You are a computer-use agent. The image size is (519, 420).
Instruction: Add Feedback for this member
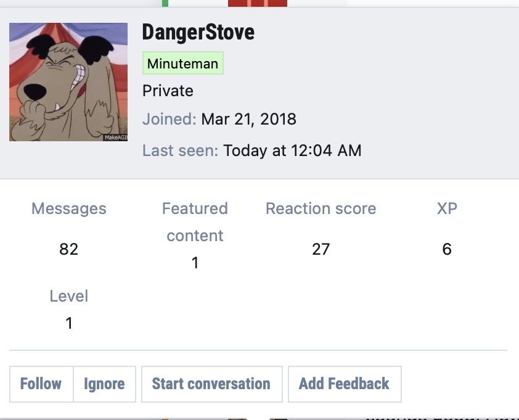345,384
